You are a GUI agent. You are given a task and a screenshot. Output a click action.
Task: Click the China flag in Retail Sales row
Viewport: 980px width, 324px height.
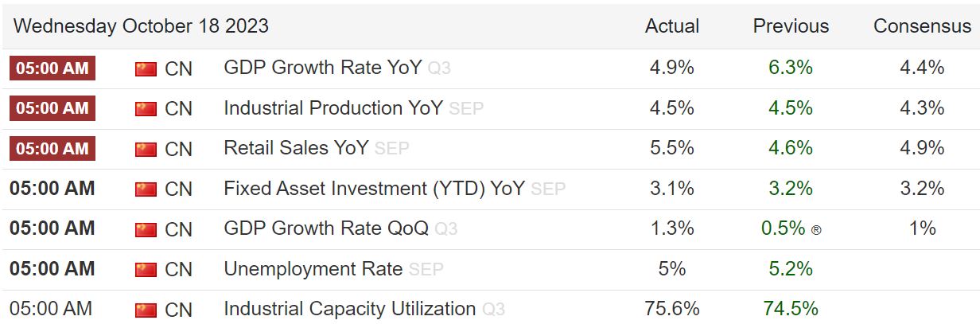pos(146,148)
